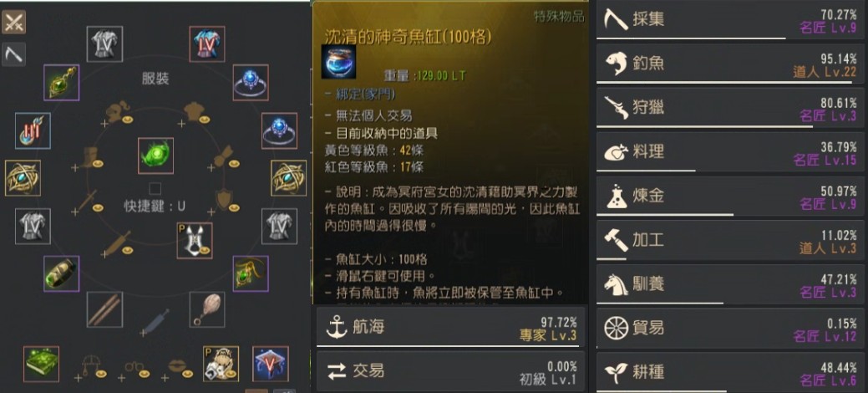Open the 耕種 farming skill row
Screen dimensions: 868x393
(729, 372)
